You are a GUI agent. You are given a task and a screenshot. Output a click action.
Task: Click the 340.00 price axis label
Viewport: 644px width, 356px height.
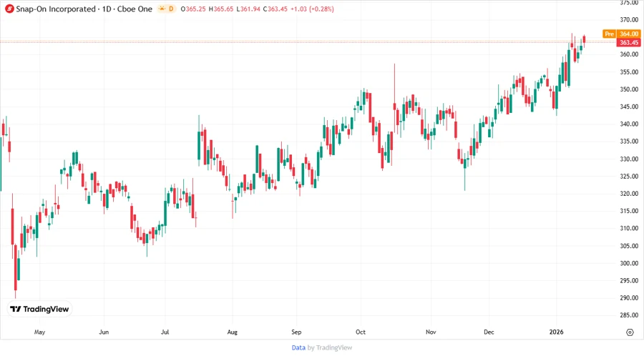[629, 124]
